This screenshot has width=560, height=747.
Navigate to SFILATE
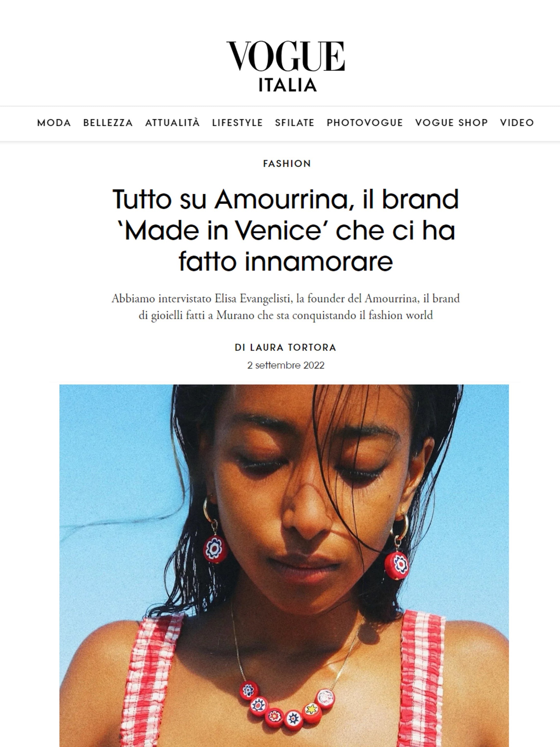[x=295, y=123]
